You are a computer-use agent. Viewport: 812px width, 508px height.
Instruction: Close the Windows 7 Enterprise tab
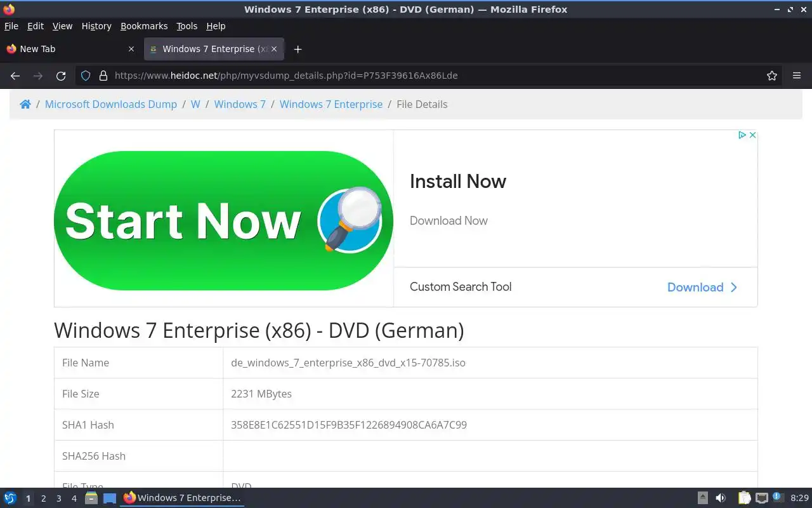point(274,49)
